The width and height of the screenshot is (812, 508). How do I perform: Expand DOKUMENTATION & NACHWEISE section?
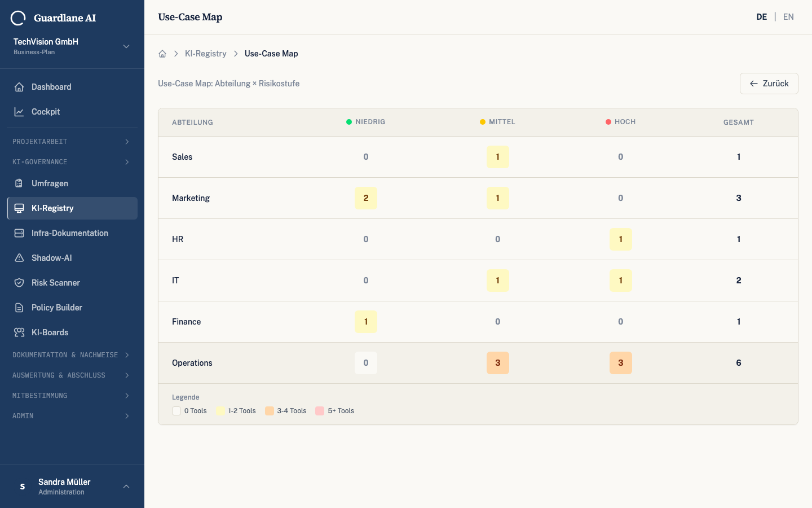point(72,355)
